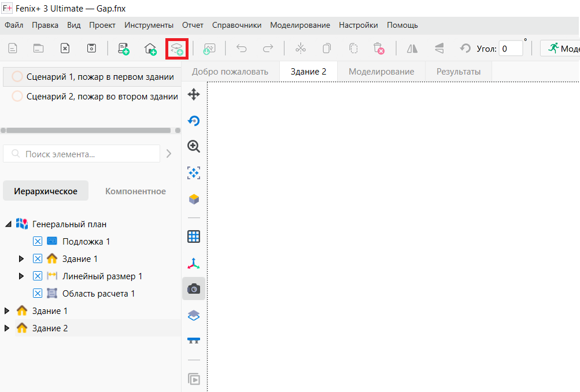Viewport: 580px width, 392px height.
Task: Switch to Компонентное view mode
Action: (135, 191)
